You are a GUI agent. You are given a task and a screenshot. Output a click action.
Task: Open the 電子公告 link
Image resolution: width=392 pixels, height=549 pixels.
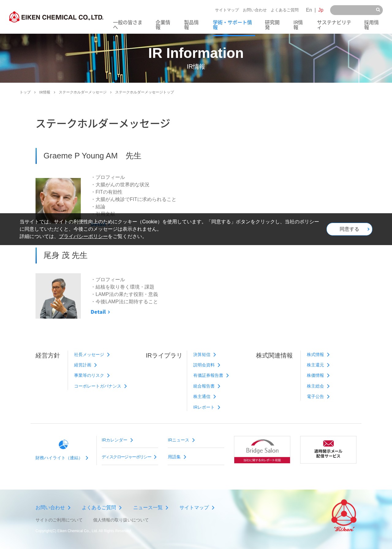click(318, 396)
